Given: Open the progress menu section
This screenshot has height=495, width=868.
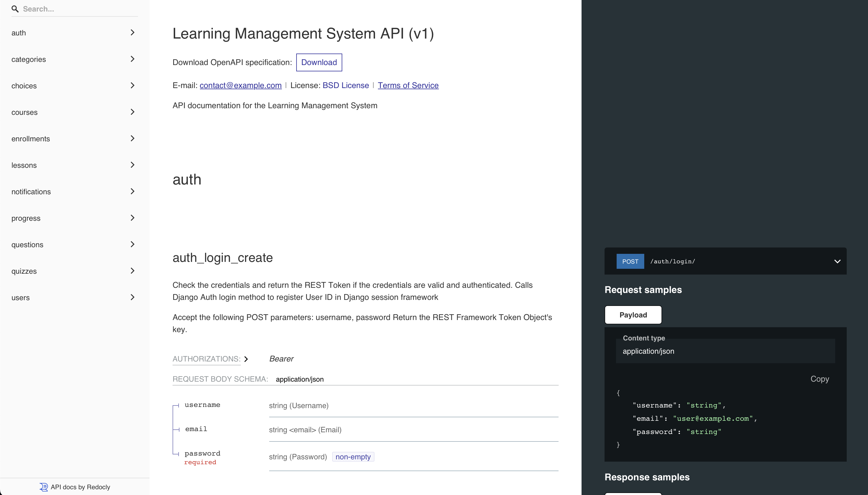Looking at the screenshot, I should pyautogui.click(x=74, y=218).
